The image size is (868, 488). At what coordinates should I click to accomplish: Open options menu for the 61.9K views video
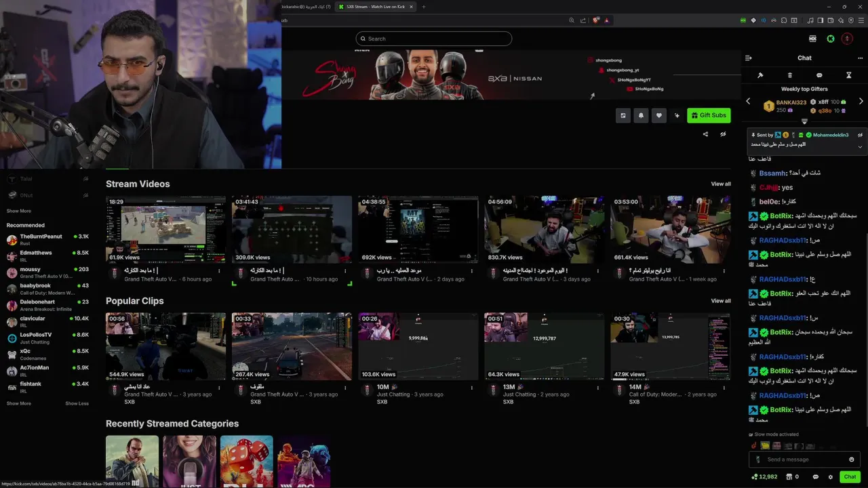(219, 271)
